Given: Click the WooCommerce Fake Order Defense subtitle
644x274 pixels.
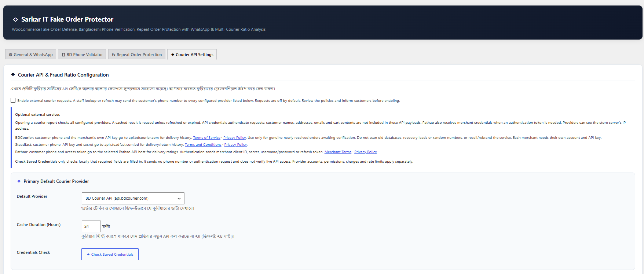Looking at the screenshot, I should [x=139, y=29].
